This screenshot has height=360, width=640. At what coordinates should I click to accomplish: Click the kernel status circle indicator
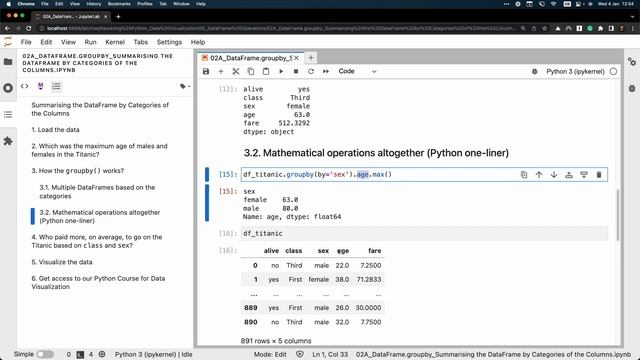coord(613,71)
